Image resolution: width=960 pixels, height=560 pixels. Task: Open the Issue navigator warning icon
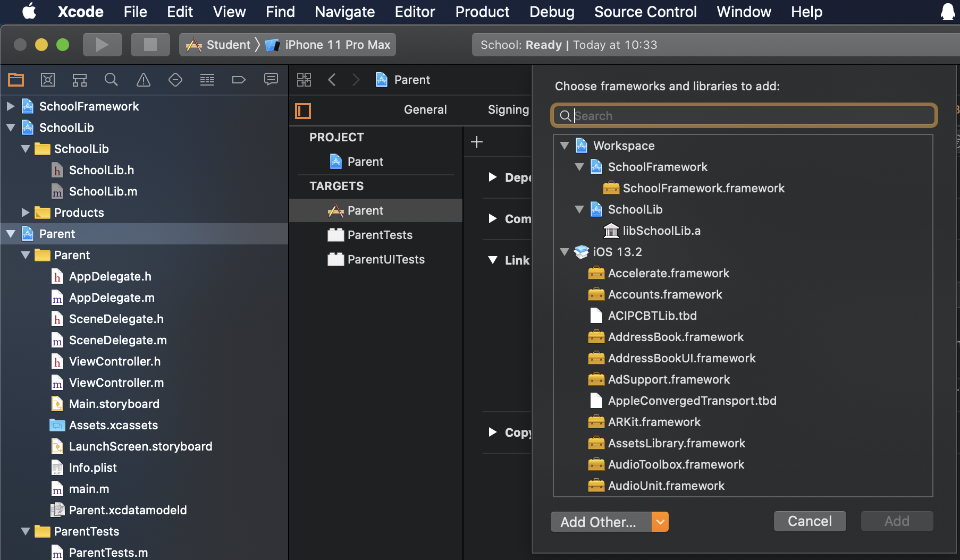click(144, 80)
